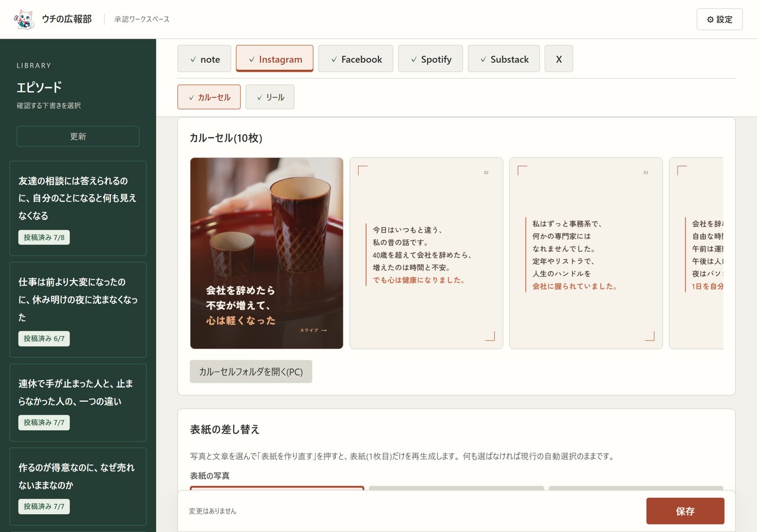Open episode 友達の相談には答えられるのに
This screenshot has height=532, width=757.
(78, 208)
